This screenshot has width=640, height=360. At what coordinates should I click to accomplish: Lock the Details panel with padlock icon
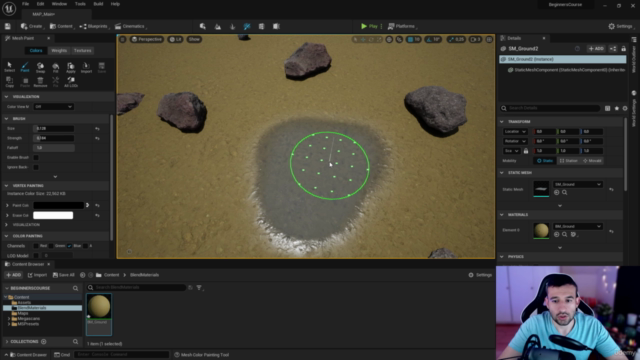[623, 49]
